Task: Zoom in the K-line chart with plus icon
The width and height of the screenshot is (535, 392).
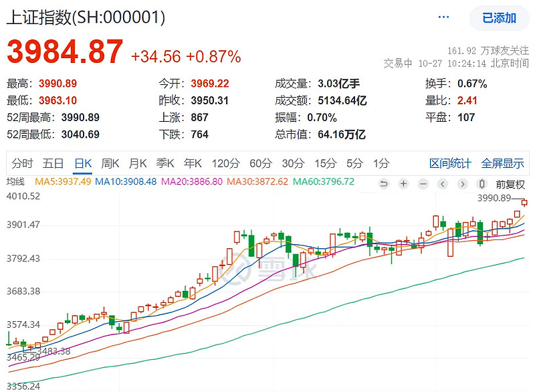Action: pos(404,184)
